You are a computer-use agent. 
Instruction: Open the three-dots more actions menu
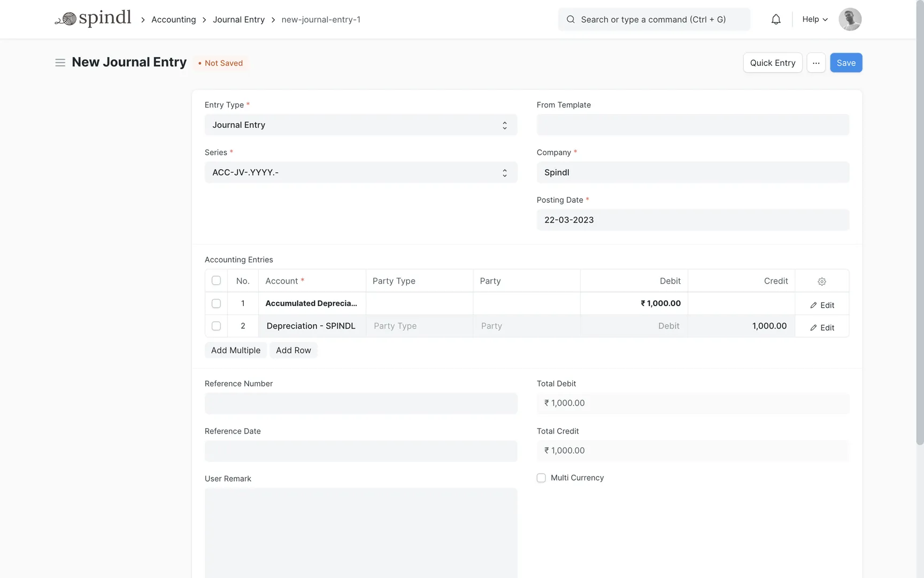816,63
